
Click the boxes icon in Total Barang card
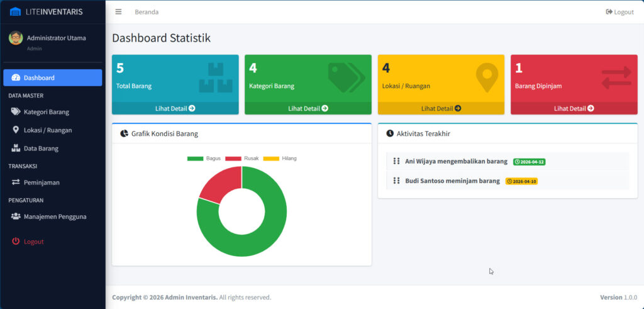(216, 77)
